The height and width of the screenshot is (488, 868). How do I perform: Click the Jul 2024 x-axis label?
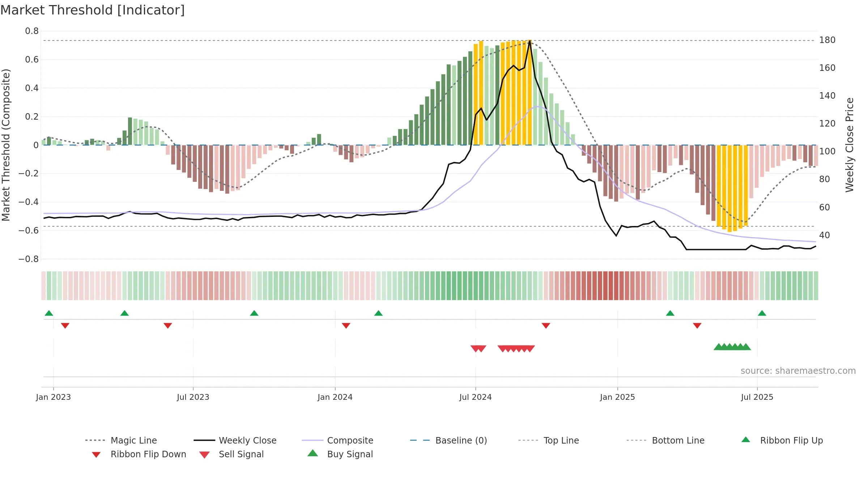476,397
